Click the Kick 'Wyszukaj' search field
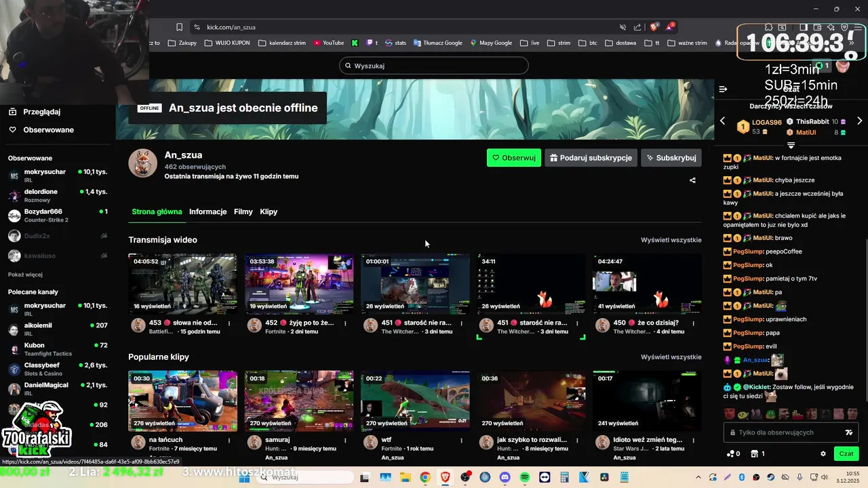Image resolution: width=868 pixels, height=488 pixels. click(x=434, y=66)
